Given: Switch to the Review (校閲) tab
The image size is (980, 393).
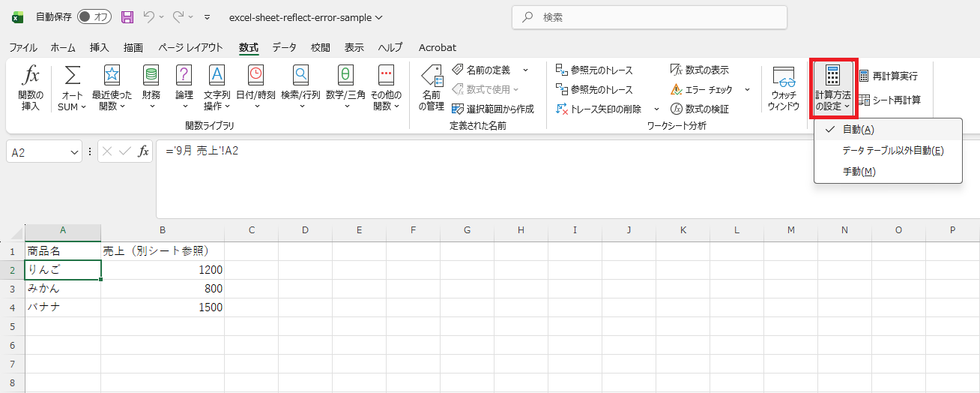Looking at the screenshot, I should (321, 47).
